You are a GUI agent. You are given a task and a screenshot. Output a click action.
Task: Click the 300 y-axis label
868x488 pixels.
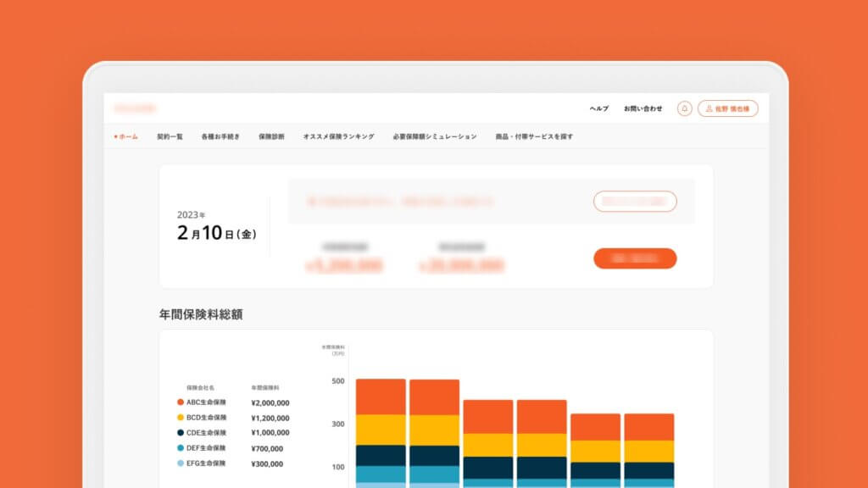coord(337,424)
